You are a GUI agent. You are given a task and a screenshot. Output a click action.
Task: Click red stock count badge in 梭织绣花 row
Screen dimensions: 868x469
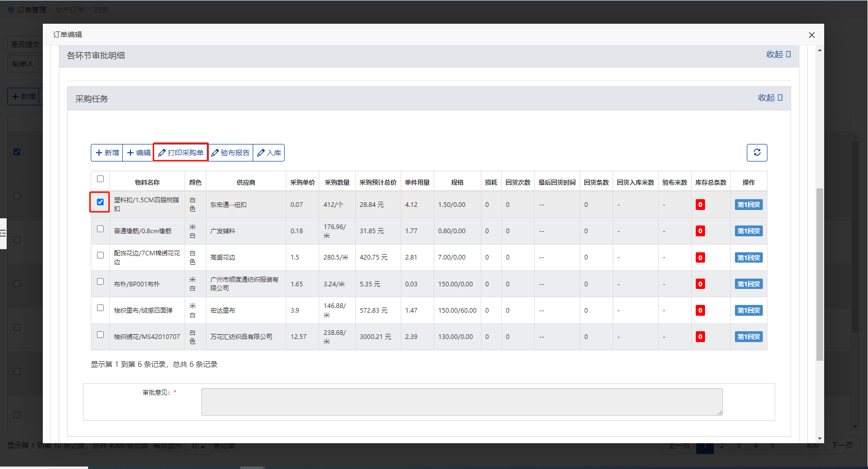[700, 337]
